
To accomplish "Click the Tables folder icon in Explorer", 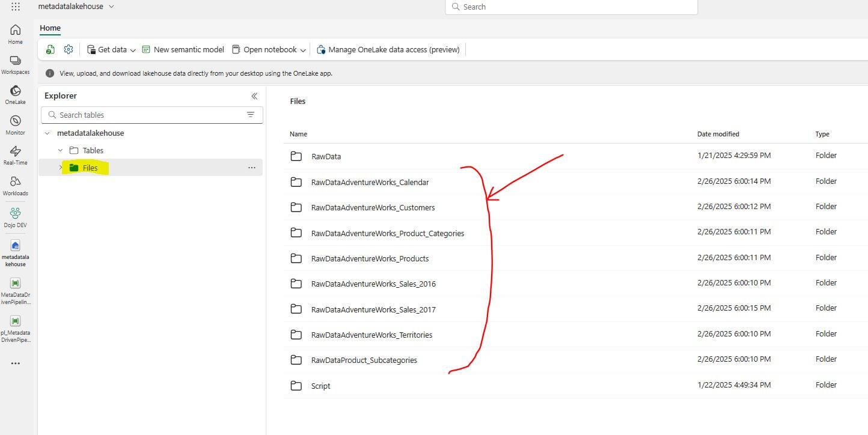I will (x=74, y=150).
